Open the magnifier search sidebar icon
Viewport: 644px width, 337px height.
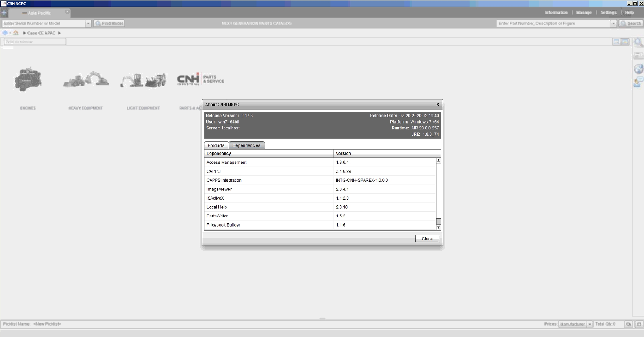(639, 42)
